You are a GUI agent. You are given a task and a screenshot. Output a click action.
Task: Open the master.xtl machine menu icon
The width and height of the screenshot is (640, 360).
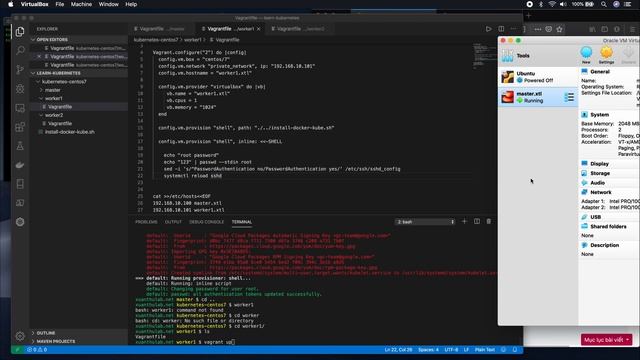pos(569,97)
